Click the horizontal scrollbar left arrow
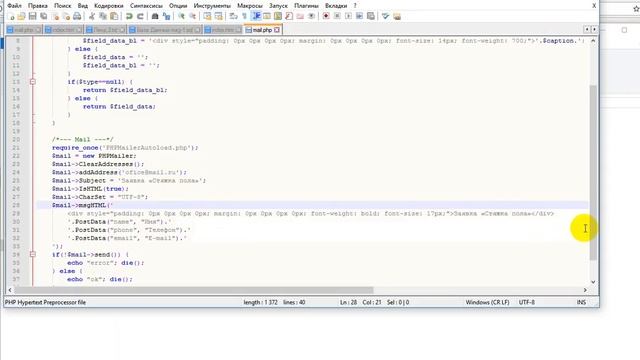 10,290
